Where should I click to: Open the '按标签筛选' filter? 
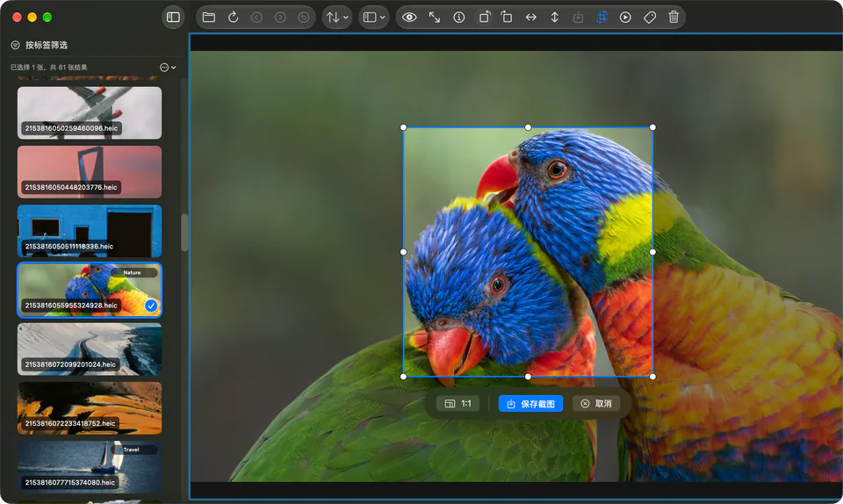tap(47, 45)
